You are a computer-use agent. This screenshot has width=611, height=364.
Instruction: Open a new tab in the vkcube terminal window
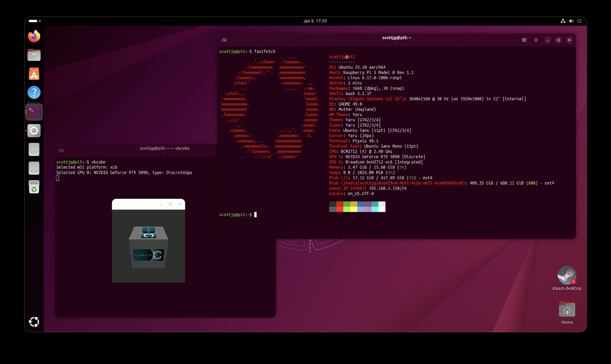[61, 151]
